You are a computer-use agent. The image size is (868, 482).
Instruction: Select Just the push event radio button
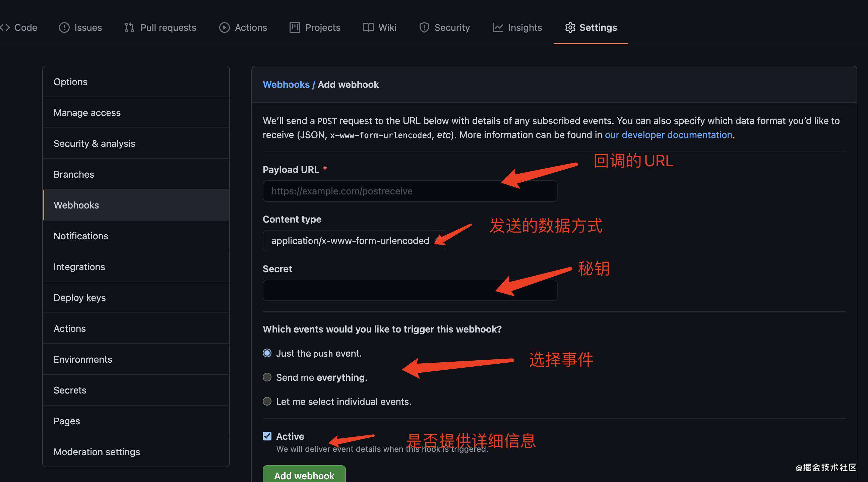pos(266,353)
